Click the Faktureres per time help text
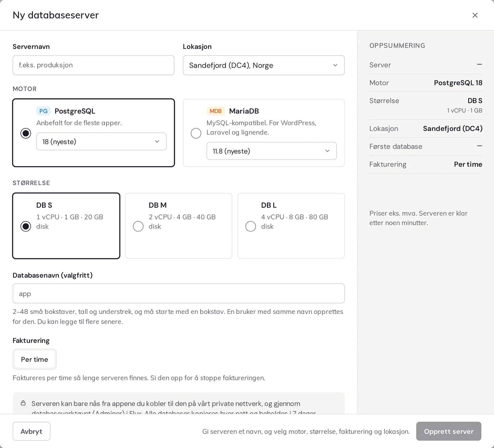The width and height of the screenshot is (494, 448). pyautogui.click(x=139, y=378)
